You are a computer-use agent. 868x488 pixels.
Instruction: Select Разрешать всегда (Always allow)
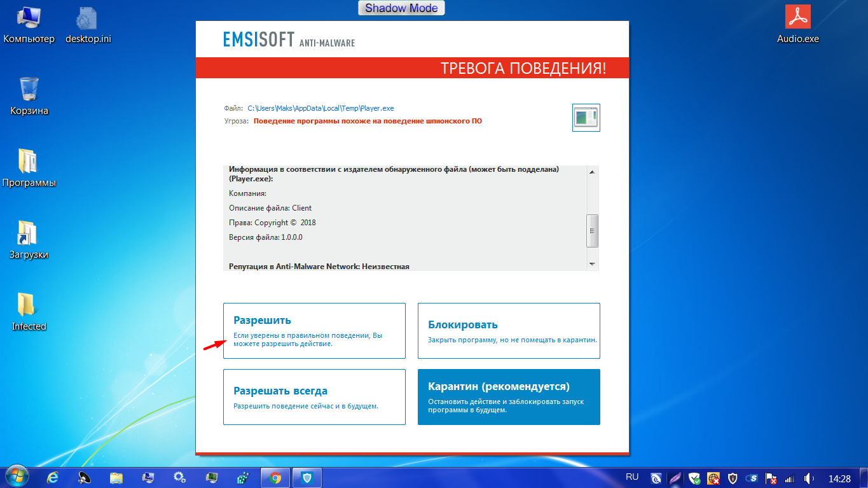pyautogui.click(x=314, y=397)
